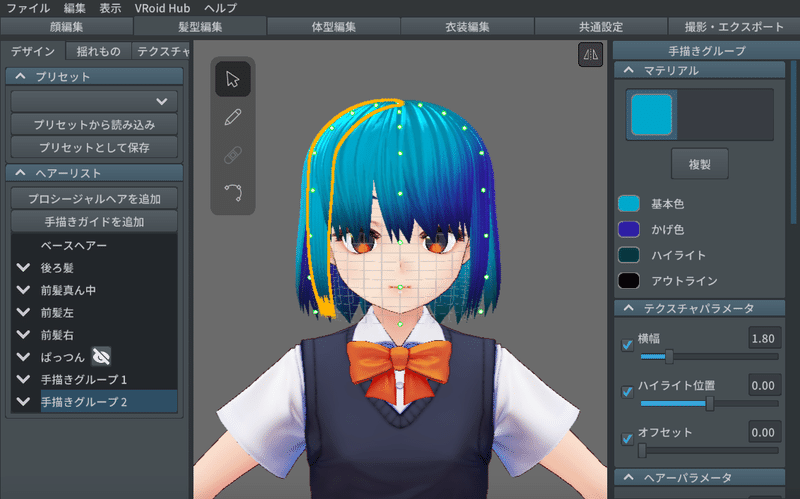Select the テクスチャ sub-tab
Viewport: 800px width, 499px height.
[x=161, y=51]
